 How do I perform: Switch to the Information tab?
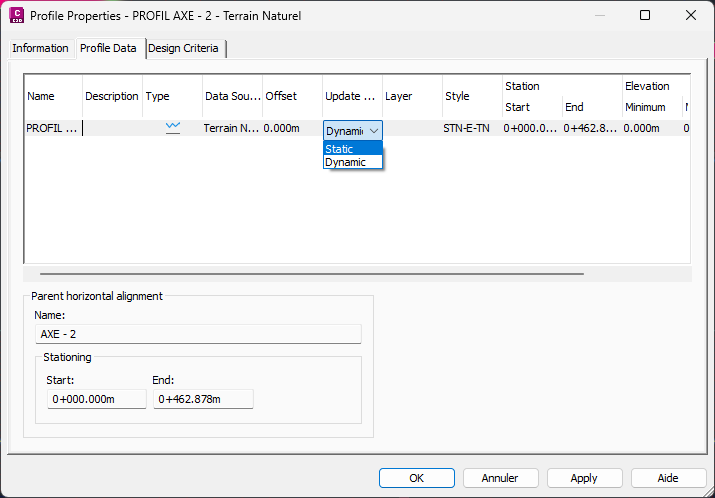[x=40, y=48]
